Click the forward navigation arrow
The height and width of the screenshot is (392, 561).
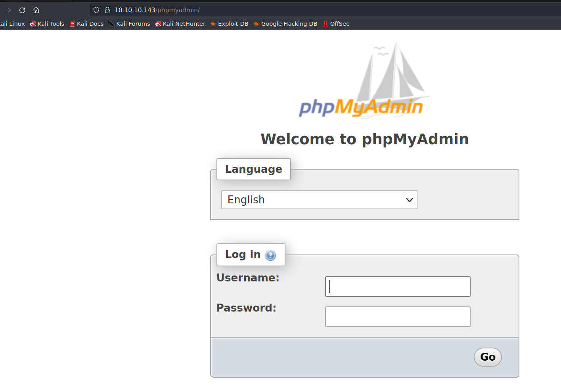pos(8,10)
